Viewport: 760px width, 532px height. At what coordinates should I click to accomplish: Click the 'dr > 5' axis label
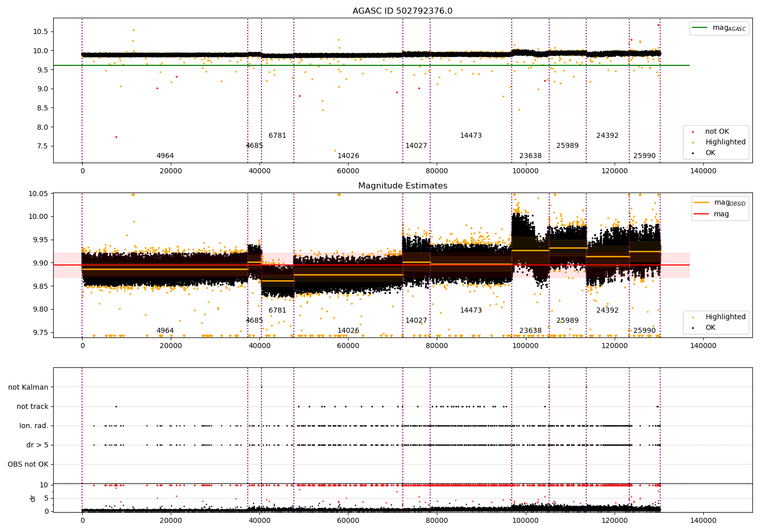pos(37,445)
